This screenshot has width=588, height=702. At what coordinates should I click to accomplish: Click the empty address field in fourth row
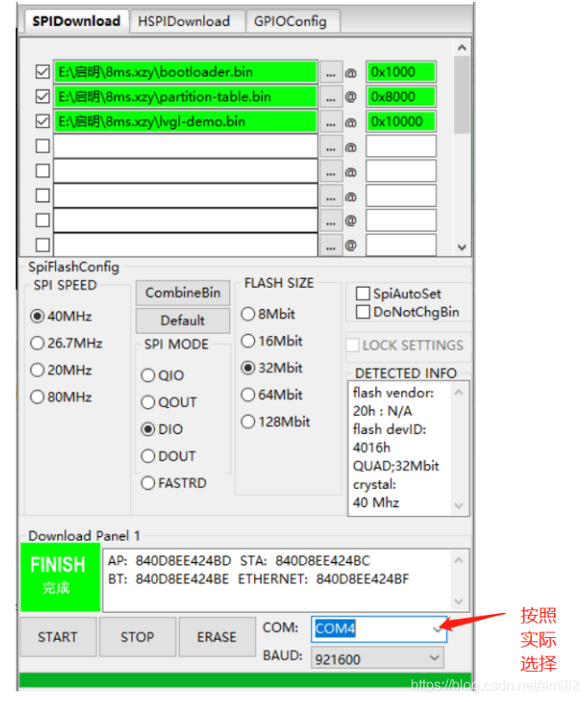point(401,146)
